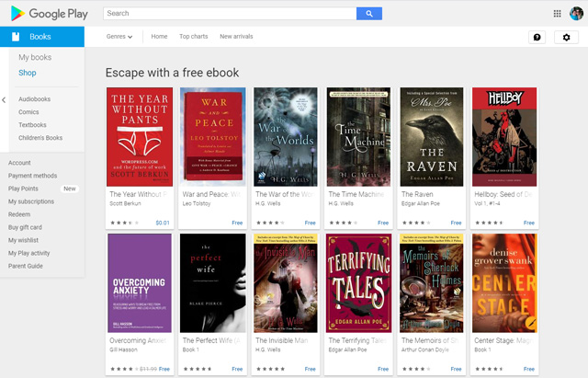Image resolution: width=588 pixels, height=378 pixels.
Task: Select Shop in the sidebar
Action: tap(28, 73)
